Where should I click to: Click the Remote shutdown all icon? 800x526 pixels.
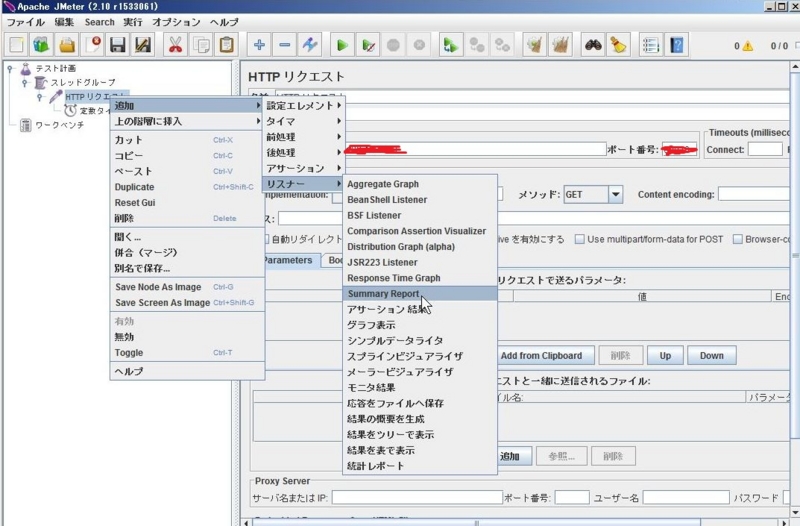point(502,45)
